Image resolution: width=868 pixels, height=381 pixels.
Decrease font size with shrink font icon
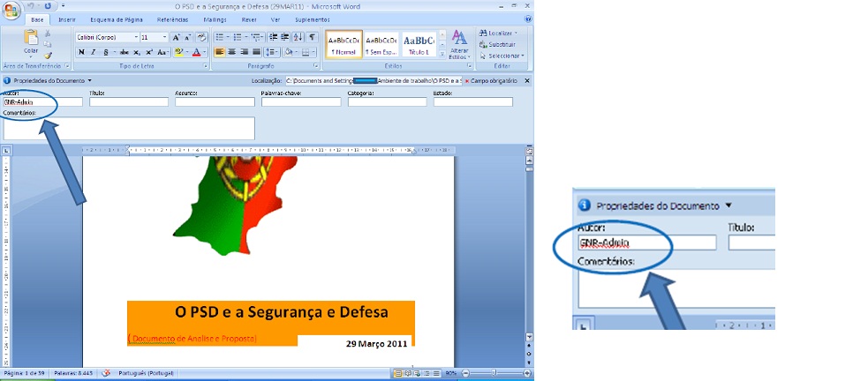(x=188, y=38)
